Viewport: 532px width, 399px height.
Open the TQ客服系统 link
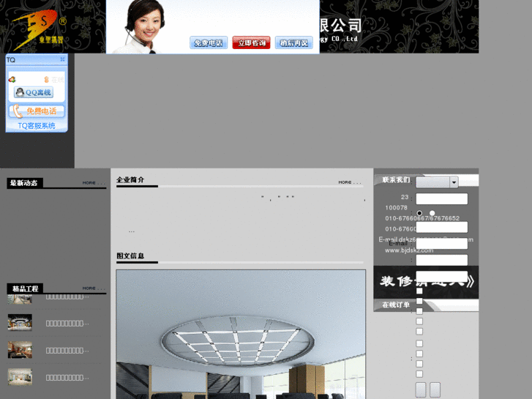37,126
